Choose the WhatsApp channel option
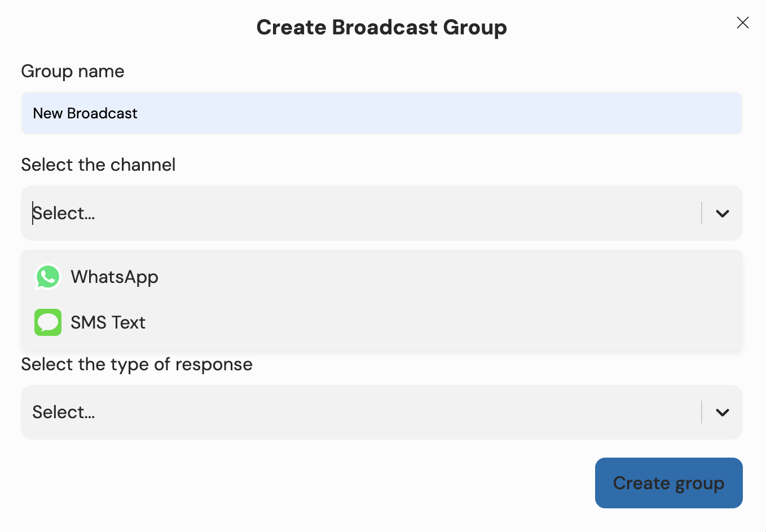This screenshot has width=766, height=532. (x=382, y=277)
